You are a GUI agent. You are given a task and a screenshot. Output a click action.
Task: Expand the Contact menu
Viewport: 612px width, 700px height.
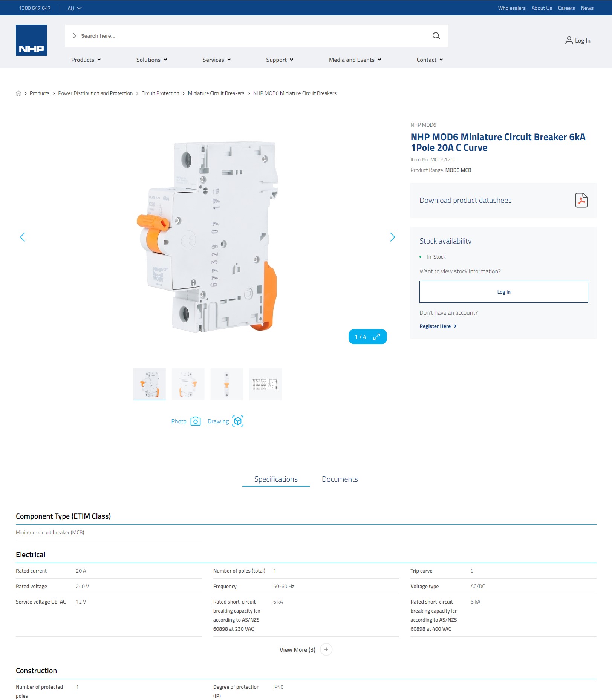(x=430, y=60)
